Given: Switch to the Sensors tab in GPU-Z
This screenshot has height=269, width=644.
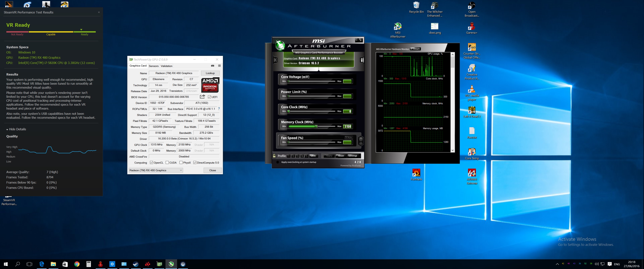Looking at the screenshot, I should coord(154,66).
